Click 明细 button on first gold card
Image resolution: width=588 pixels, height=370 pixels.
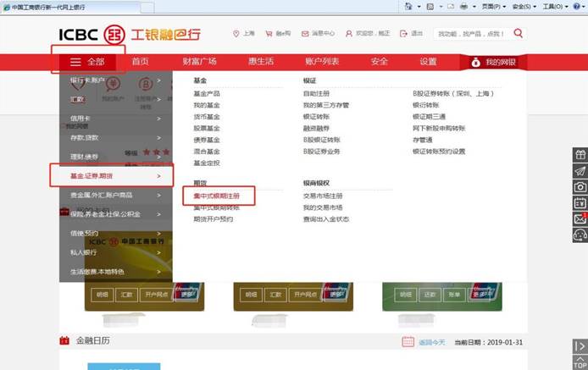pyautogui.click(x=102, y=295)
